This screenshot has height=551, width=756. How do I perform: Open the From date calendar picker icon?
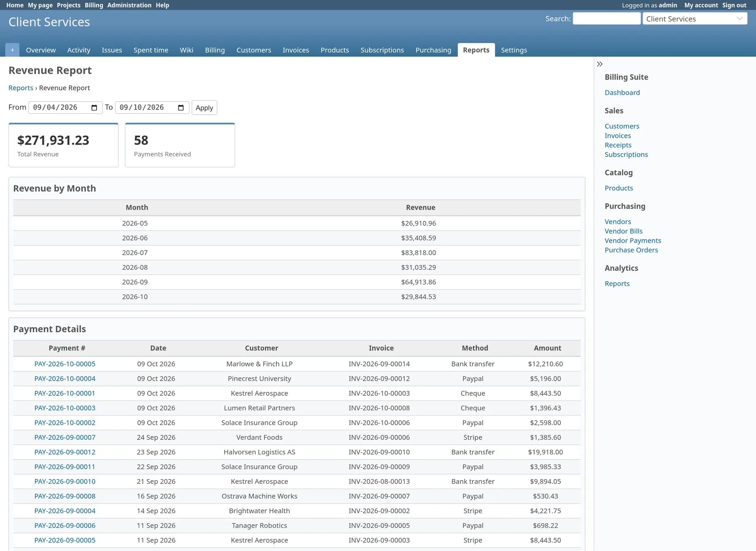pos(94,108)
